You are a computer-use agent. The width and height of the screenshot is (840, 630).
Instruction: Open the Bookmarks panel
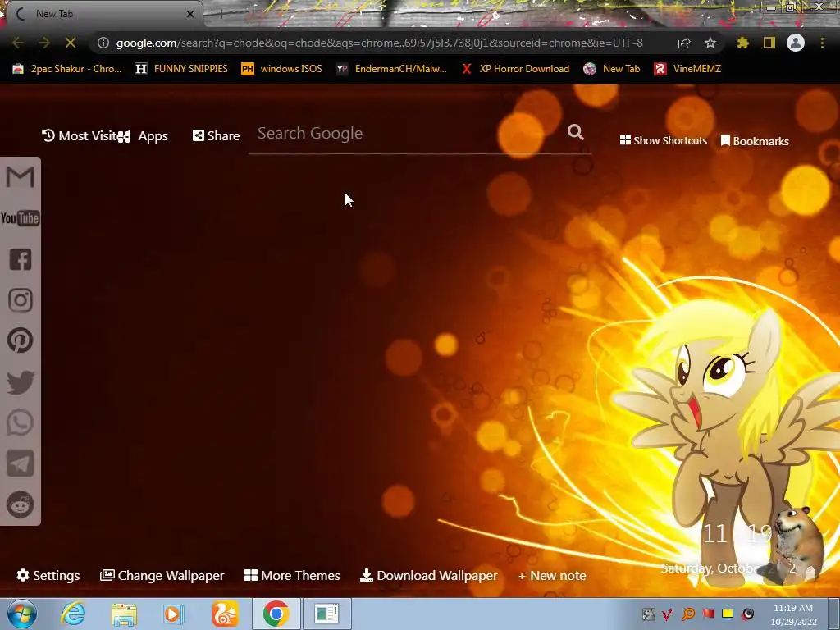[x=755, y=141]
